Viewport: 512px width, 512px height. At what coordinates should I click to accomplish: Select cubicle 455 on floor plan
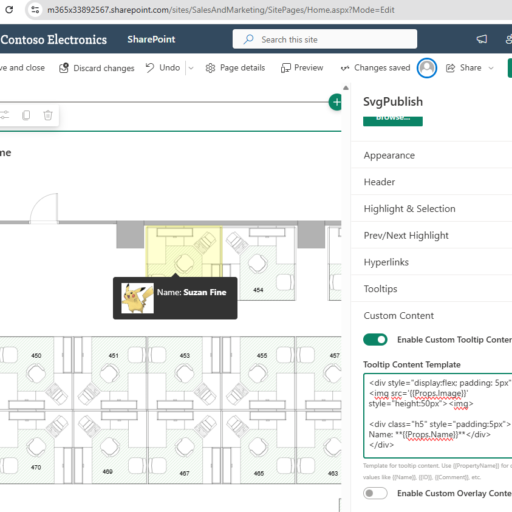pyautogui.click(x=258, y=373)
